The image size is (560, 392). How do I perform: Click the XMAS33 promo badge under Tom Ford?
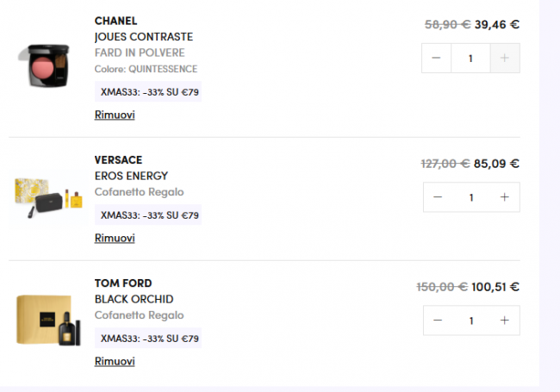(149, 339)
